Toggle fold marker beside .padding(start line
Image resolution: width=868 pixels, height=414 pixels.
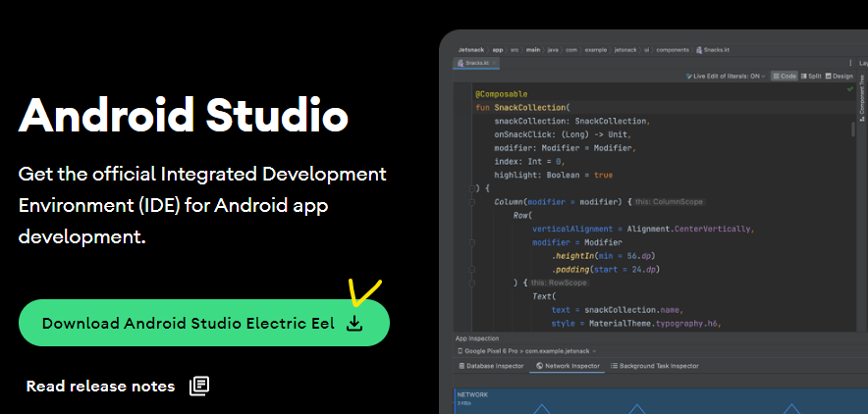(471, 270)
